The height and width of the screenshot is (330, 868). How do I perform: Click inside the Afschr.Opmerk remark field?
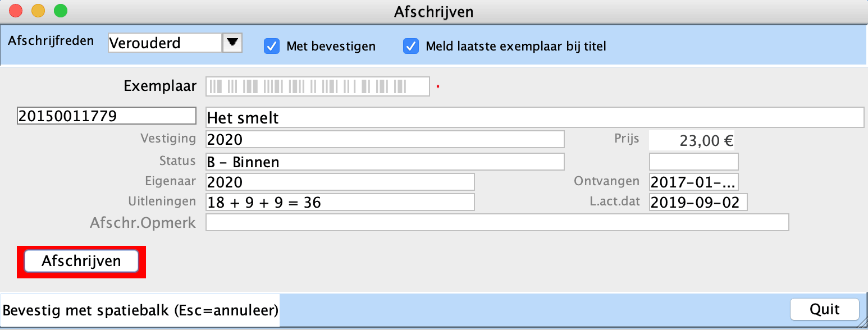tap(497, 222)
